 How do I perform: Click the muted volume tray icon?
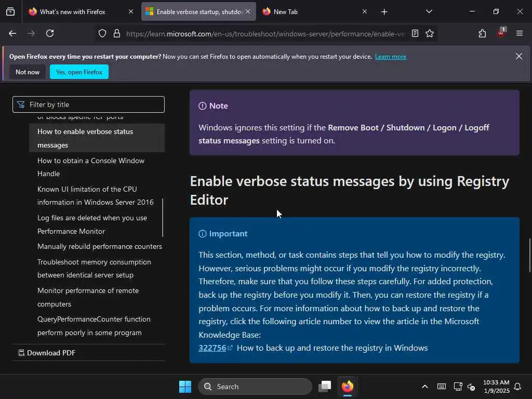(x=471, y=387)
